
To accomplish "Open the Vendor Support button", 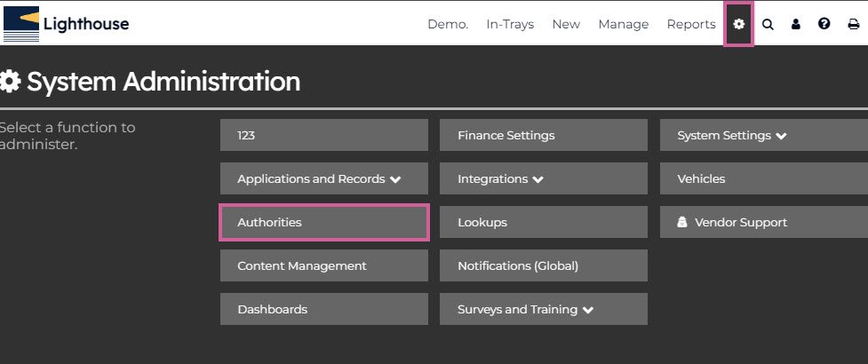I will tap(762, 223).
